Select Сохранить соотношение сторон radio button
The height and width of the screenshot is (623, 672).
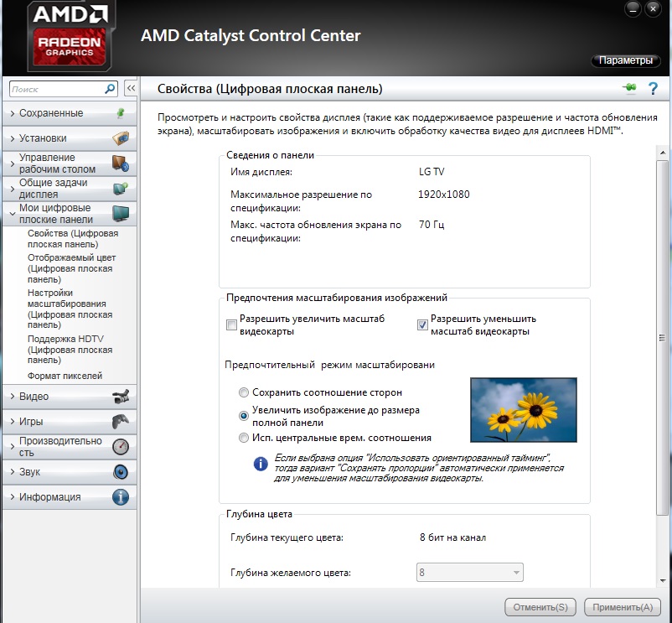click(x=244, y=392)
